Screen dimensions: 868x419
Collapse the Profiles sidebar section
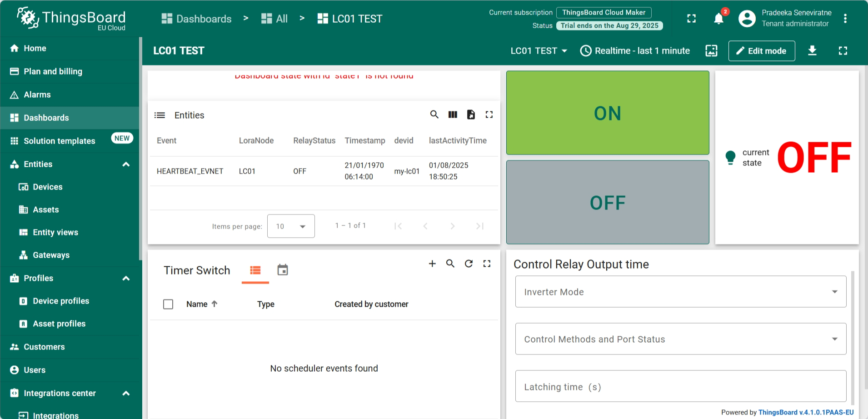[x=126, y=278]
